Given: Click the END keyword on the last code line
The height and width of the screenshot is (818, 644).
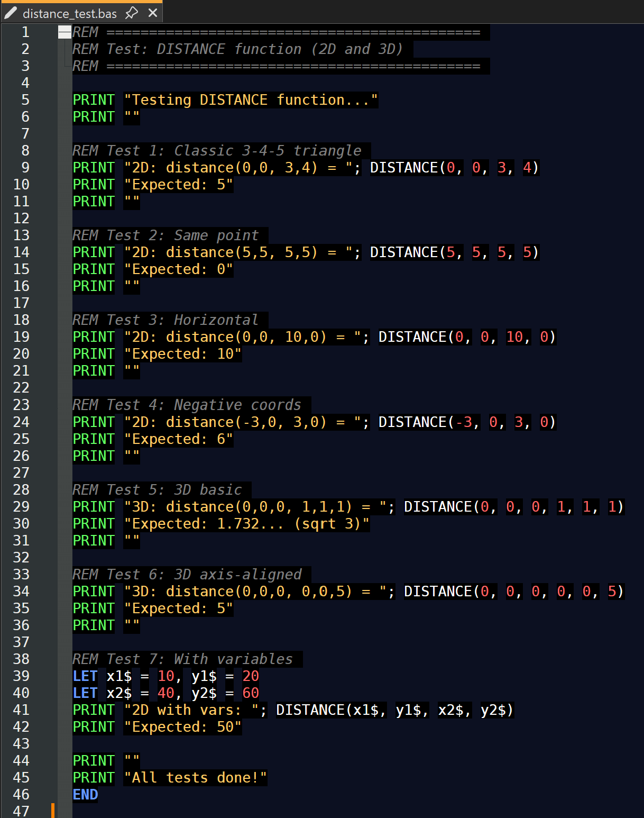Looking at the screenshot, I should tap(85, 795).
